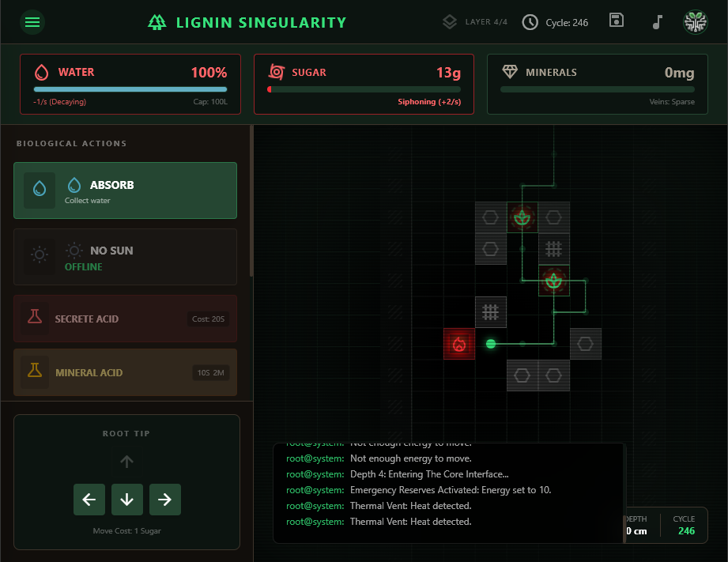Click the -1/s (Decaying) text
728x562 pixels.
(60, 102)
